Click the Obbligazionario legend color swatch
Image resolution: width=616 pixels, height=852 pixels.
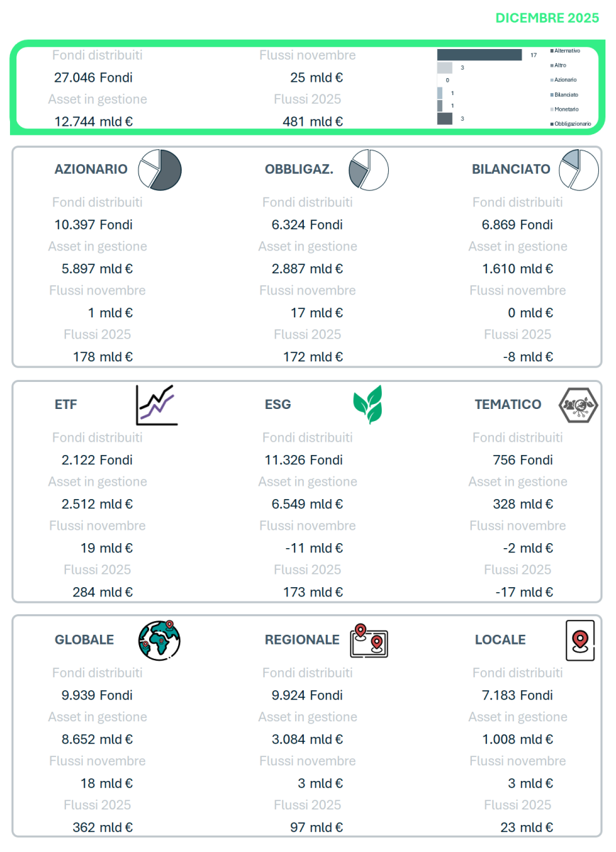point(552,124)
